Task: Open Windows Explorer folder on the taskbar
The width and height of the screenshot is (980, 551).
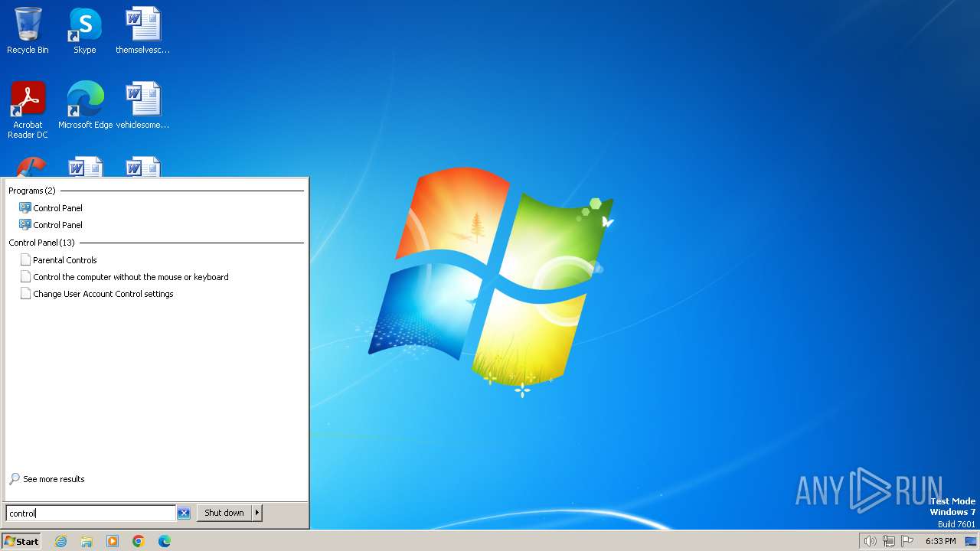Action: click(x=87, y=541)
